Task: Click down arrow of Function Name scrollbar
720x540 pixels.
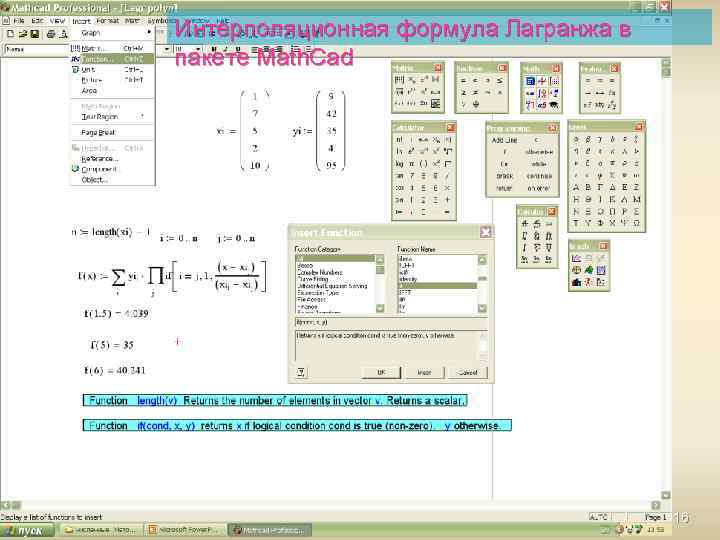Action: (482, 308)
